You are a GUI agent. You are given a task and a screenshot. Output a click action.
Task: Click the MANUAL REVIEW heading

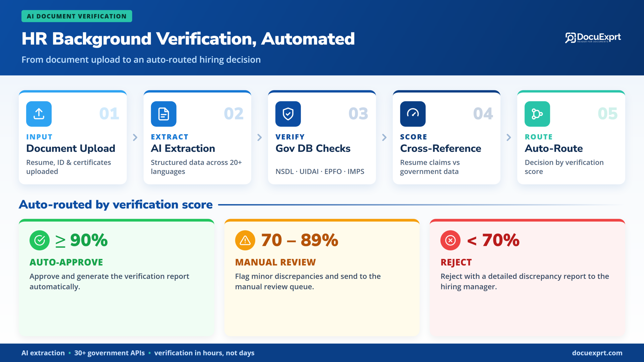coord(275,262)
